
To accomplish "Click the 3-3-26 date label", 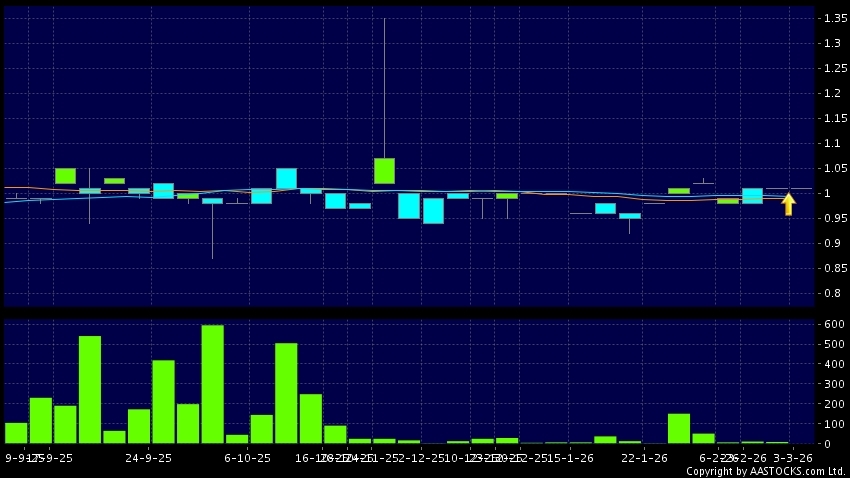I will click(795, 458).
